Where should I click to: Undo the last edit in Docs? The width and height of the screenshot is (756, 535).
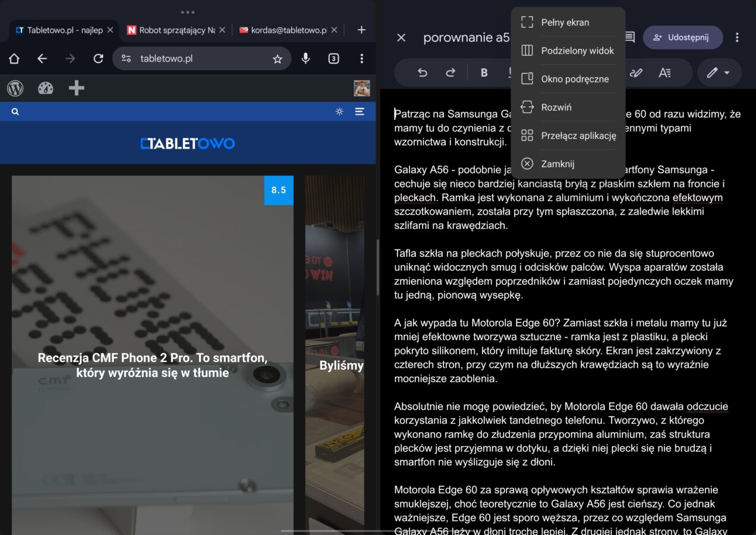coord(423,73)
